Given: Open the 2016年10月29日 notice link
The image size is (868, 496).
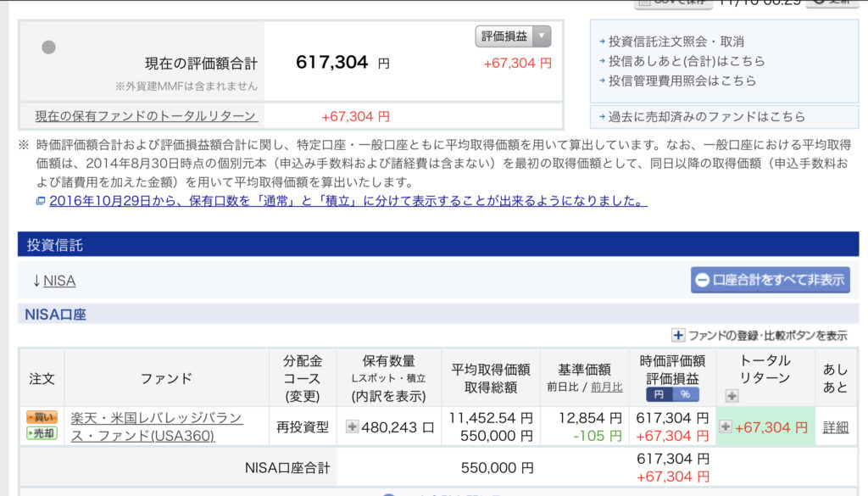Looking at the screenshot, I should point(348,201).
